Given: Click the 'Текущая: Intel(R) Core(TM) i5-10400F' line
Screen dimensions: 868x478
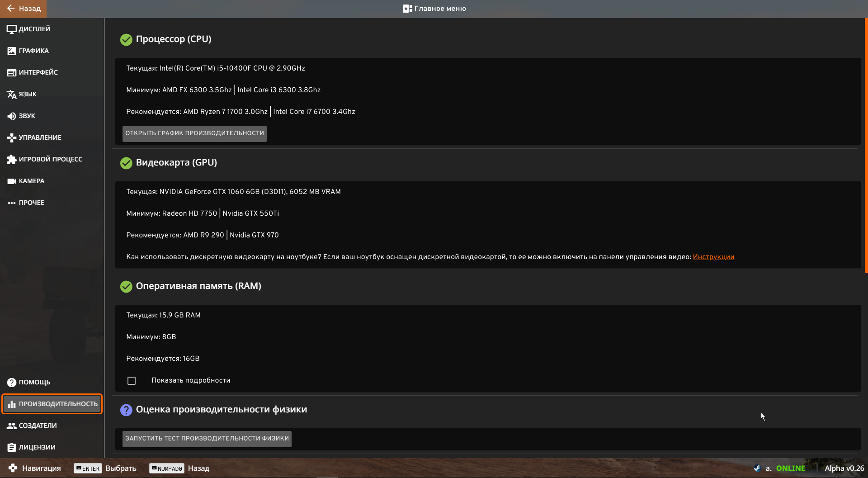Looking at the screenshot, I should click(216, 68).
